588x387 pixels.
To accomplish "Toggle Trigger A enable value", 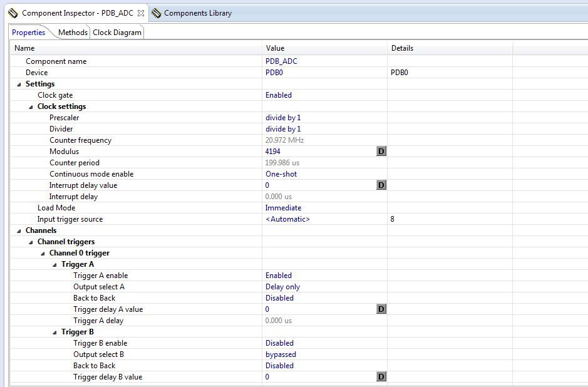I will (x=279, y=276).
